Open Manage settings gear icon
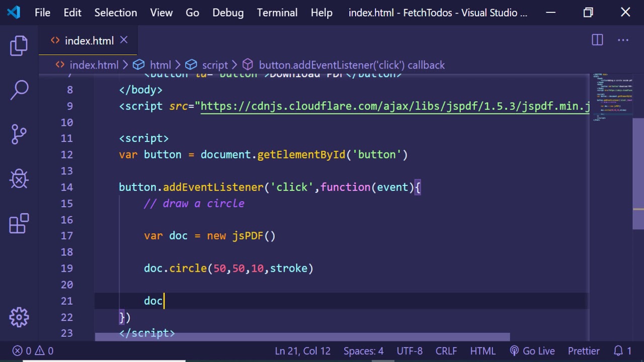This screenshot has height=362, width=644. coord(19,317)
